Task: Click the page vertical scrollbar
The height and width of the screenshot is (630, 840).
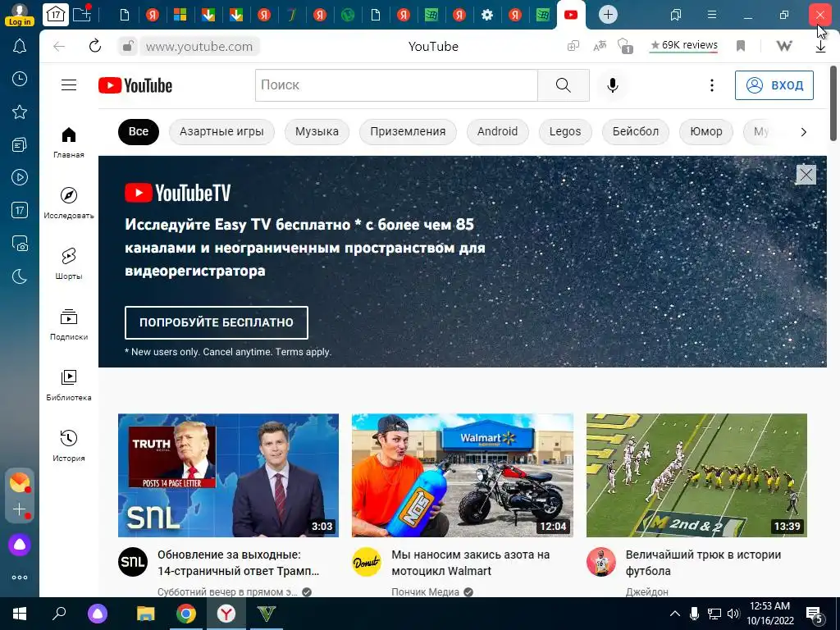Action: (x=833, y=103)
